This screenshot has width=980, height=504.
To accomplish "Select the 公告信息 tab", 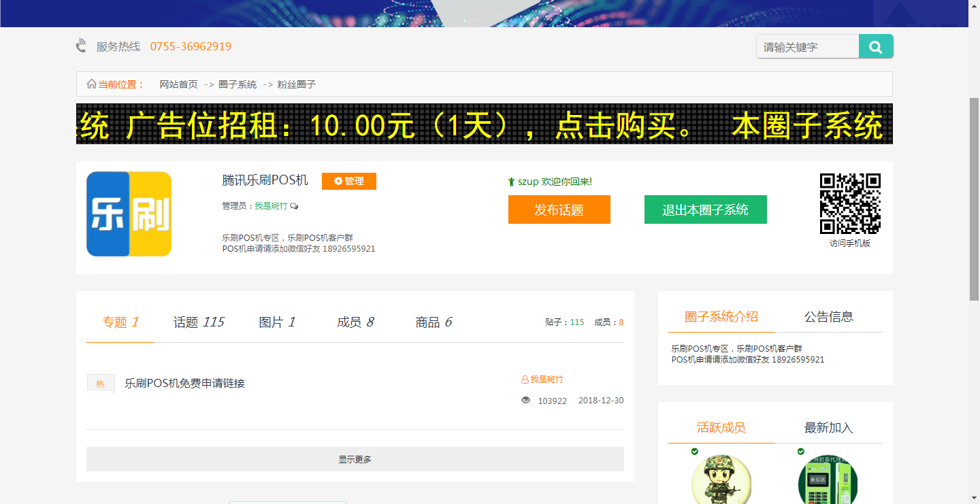I will [828, 317].
